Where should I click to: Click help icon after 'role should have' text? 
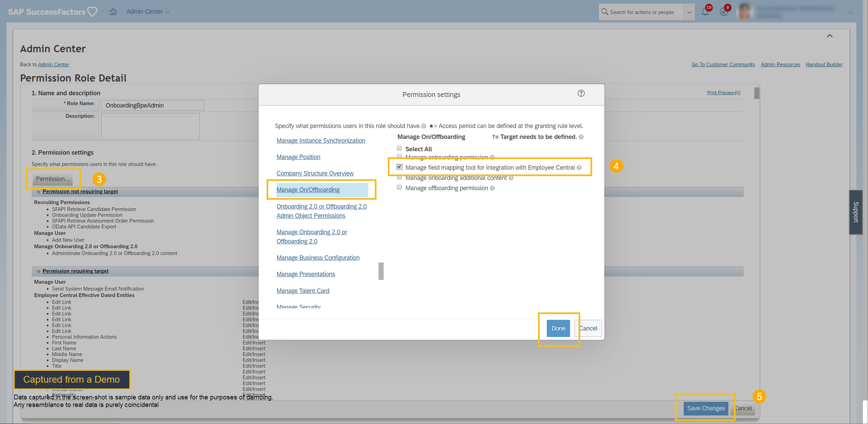(x=424, y=126)
